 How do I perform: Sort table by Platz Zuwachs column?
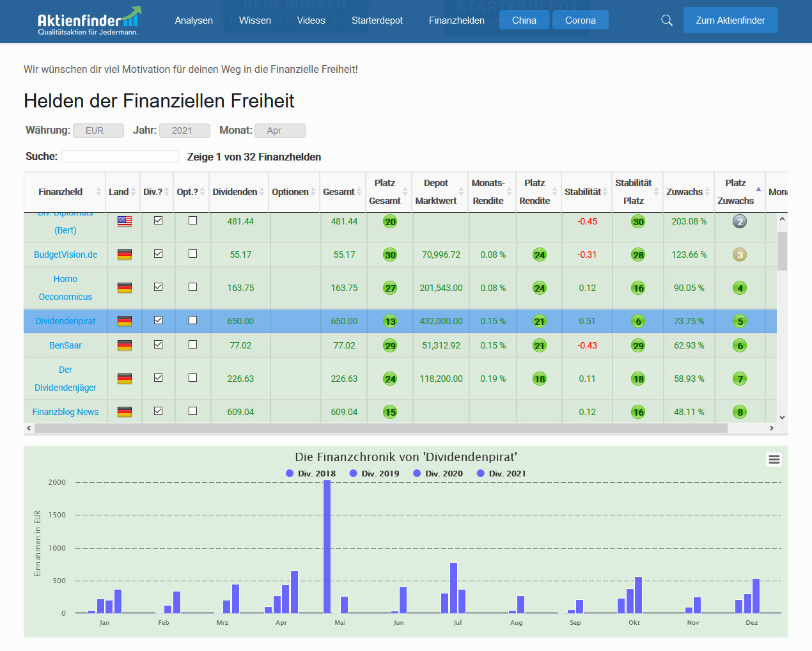[740, 192]
